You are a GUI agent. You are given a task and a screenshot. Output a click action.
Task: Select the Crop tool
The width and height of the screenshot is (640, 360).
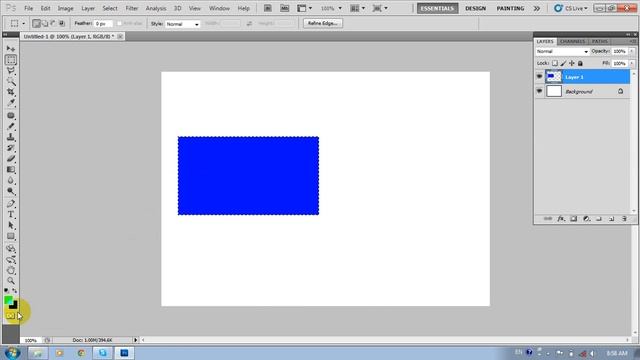[x=11, y=92]
